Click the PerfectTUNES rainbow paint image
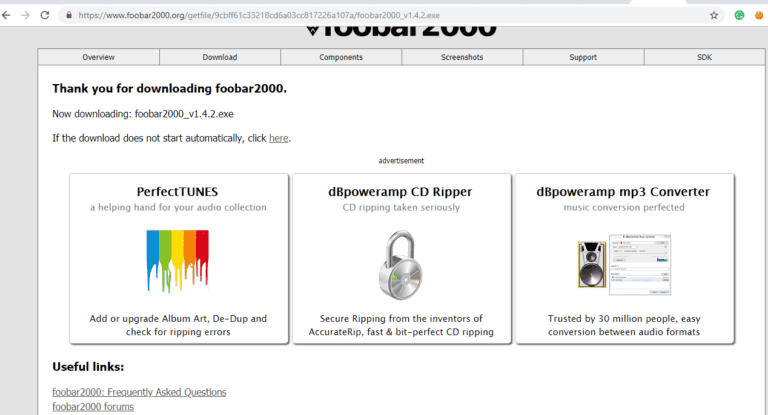768x415 pixels. point(178,261)
